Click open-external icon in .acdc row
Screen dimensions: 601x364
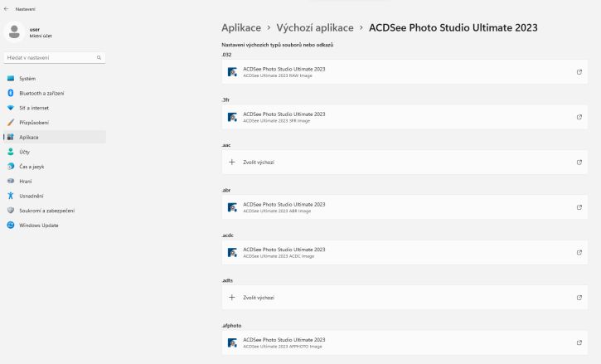tap(579, 252)
